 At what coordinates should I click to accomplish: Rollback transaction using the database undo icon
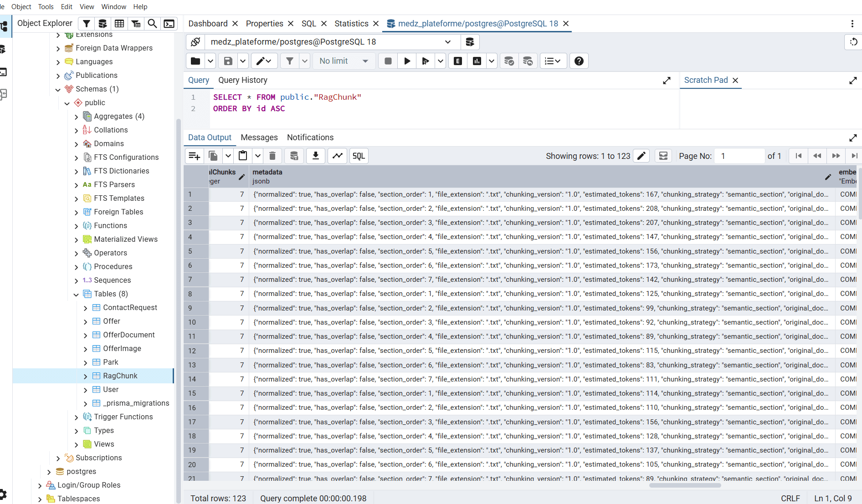tap(528, 61)
